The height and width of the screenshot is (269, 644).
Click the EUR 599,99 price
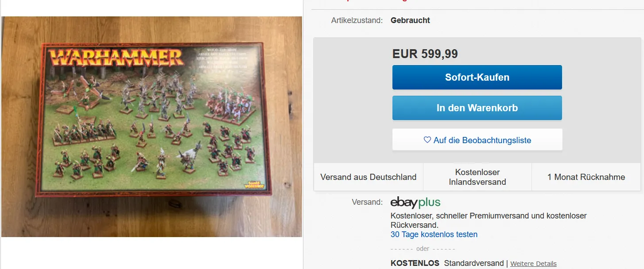coord(425,54)
